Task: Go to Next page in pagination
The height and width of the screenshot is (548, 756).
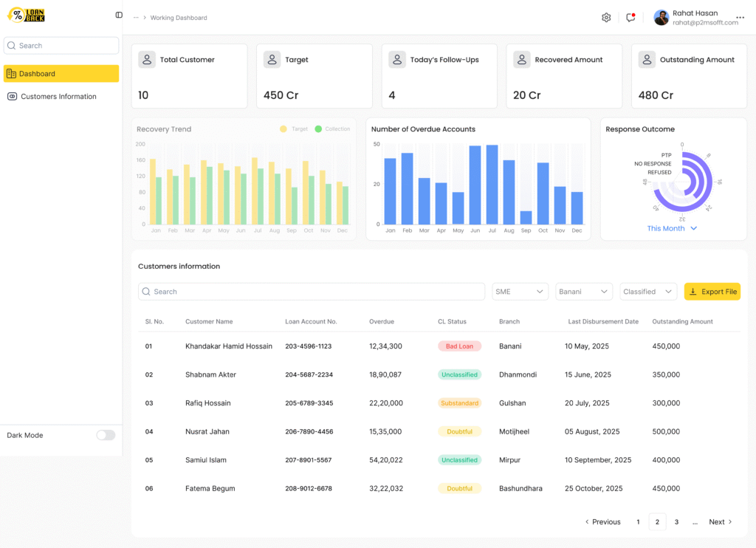Action: tap(720, 522)
